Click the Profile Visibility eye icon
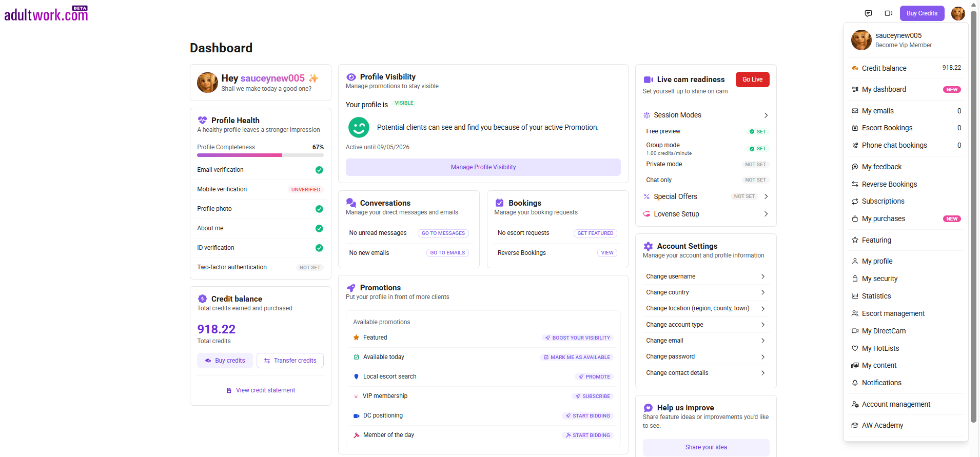 click(351, 77)
